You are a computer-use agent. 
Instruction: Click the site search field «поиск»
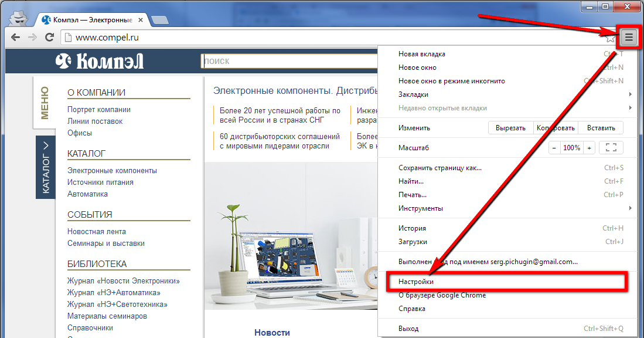[289, 61]
